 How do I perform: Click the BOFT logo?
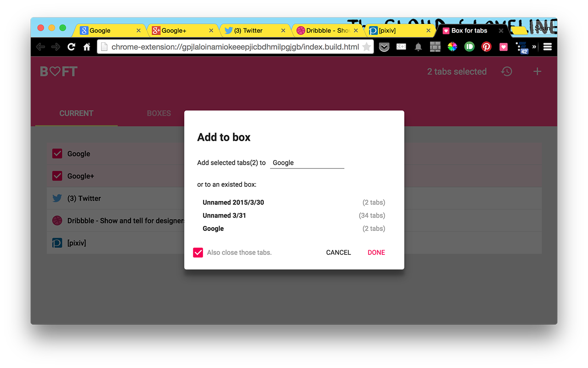click(x=58, y=72)
